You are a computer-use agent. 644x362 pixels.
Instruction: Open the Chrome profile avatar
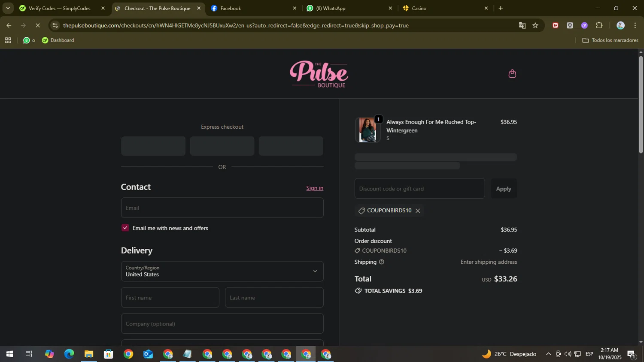coord(620,25)
